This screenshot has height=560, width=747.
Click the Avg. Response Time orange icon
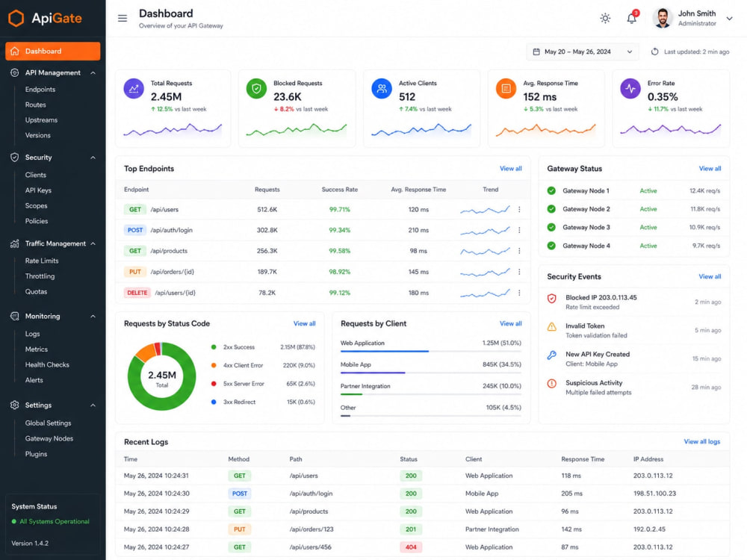pos(506,89)
